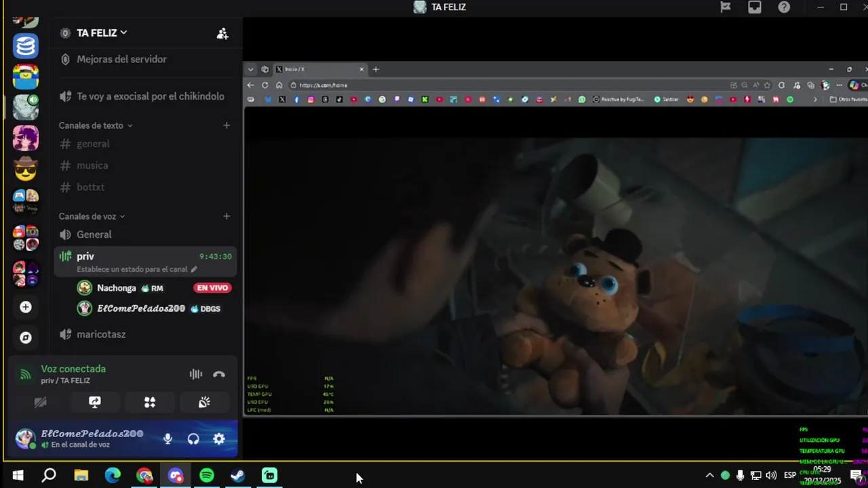Toggle the camera on in voice panel
Viewport: 868px width, 488px height.
pos(40,402)
